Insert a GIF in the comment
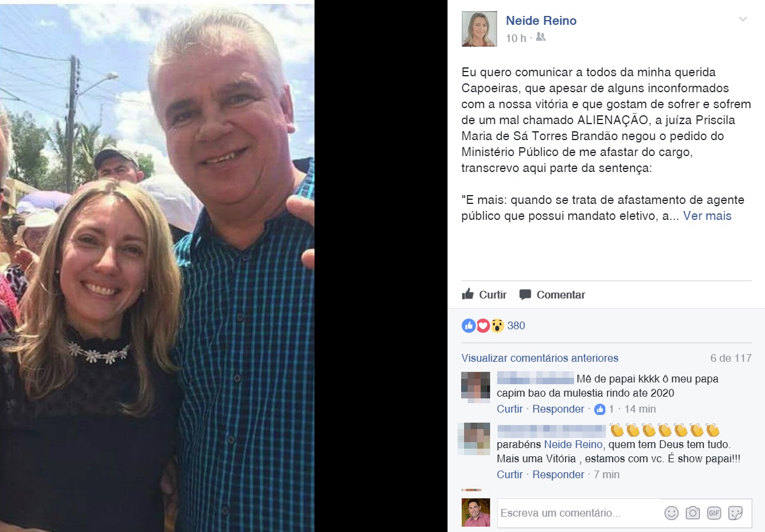This screenshot has height=532, width=765. (x=714, y=513)
